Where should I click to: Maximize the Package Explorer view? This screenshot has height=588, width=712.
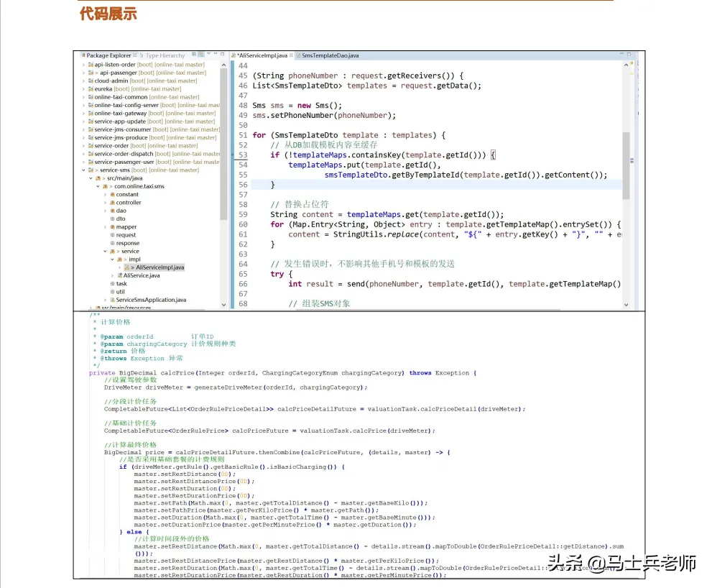(223, 54)
